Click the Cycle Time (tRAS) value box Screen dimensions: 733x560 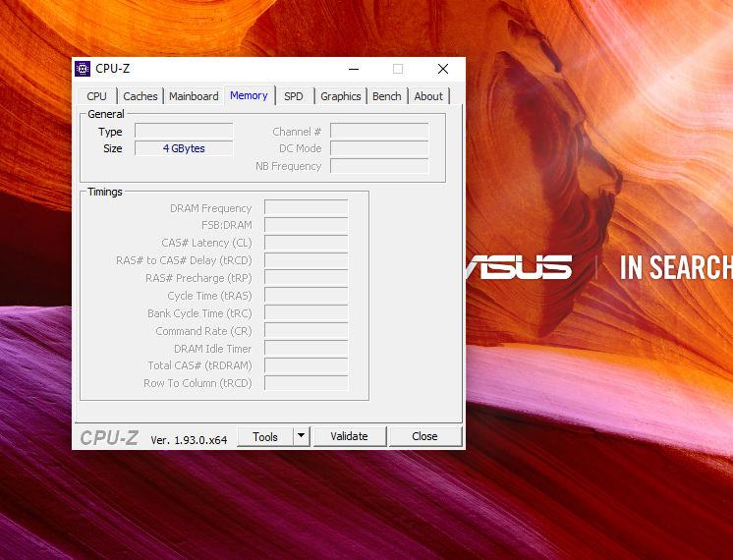click(307, 296)
